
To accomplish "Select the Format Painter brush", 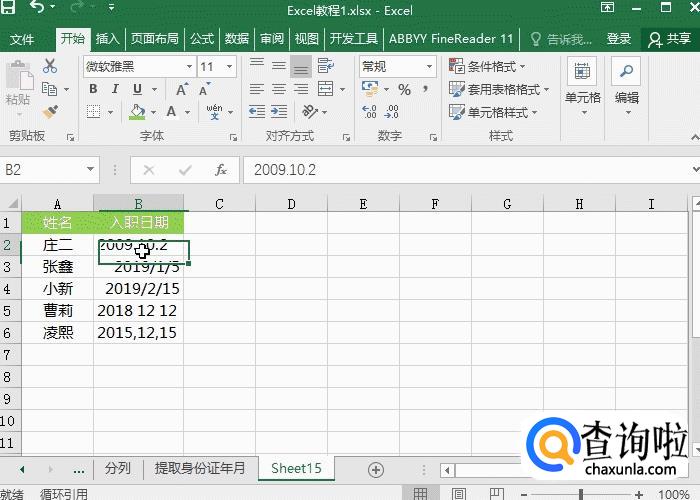I will pyautogui.click(x=50, y=112).
